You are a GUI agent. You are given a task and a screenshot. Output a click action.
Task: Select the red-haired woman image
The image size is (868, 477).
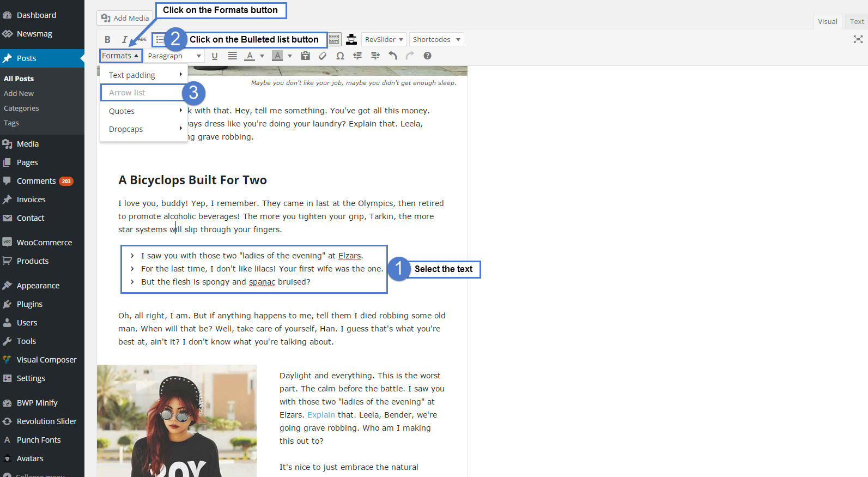[x=177, y=421]
